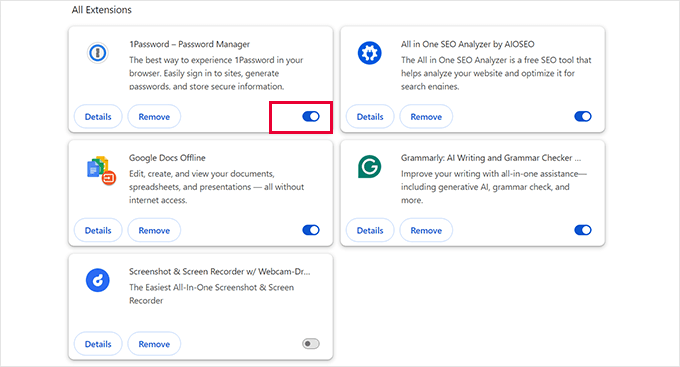Viewport: 680px width, 367px height.
Task: Remove All in One SEO Analyzer extension
Action: 426,117
